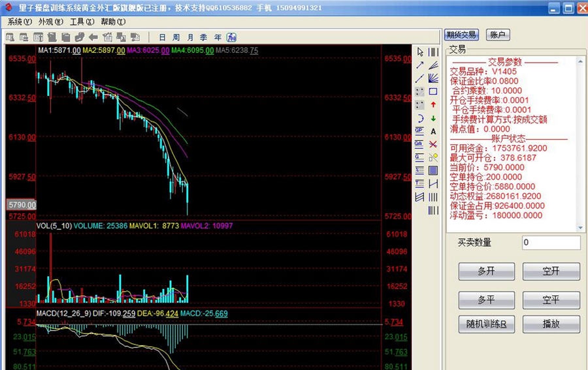Select the blue arc drawing tool
Viewport: 588px width, 370px height.
[x=420, y=118]
